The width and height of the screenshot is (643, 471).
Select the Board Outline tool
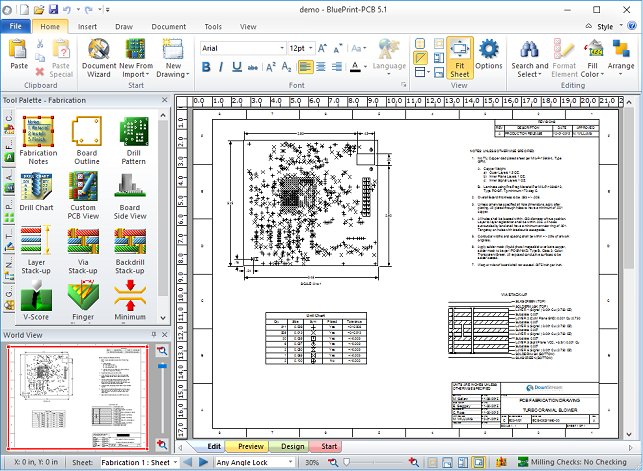(87, 140)
